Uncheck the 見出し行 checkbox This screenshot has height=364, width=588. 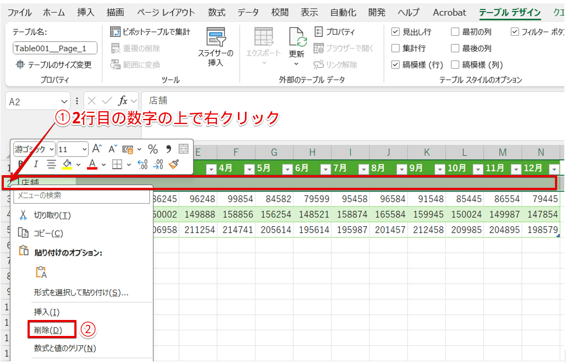pos(395,31)
